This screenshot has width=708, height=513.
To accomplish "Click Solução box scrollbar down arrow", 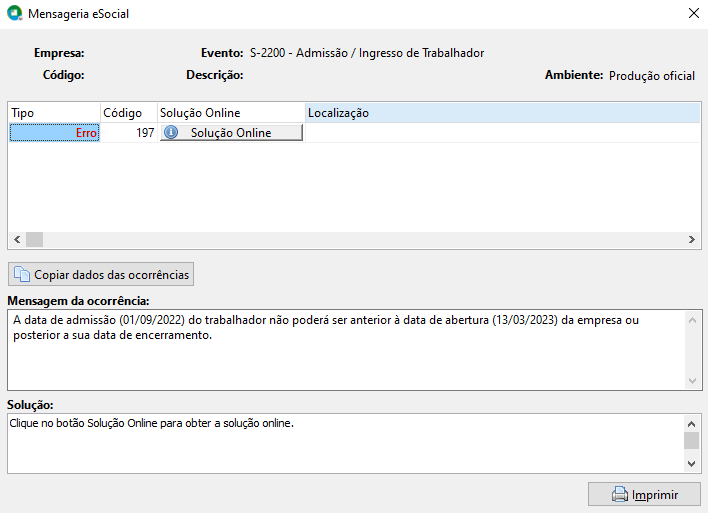I will (x=691, y=463).
